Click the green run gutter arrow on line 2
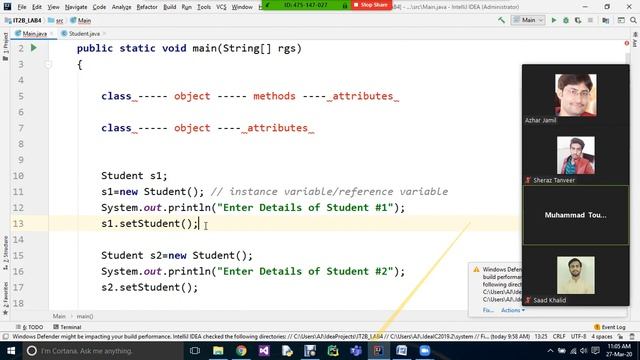 pos(34,48)
